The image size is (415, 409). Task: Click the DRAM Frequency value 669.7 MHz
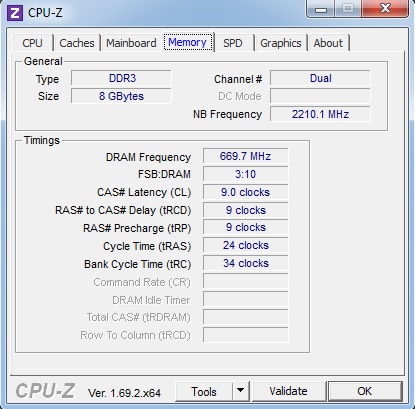245,156
